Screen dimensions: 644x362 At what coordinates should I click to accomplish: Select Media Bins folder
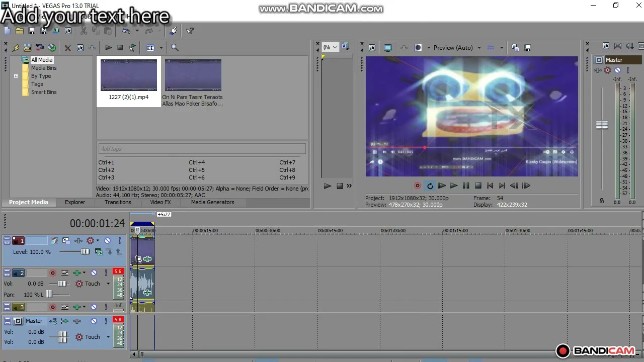point(44,68)
